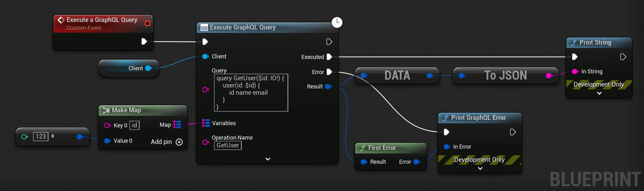Click the Print String exec output pin
This screenshot has height=191, width=644.
623,57
